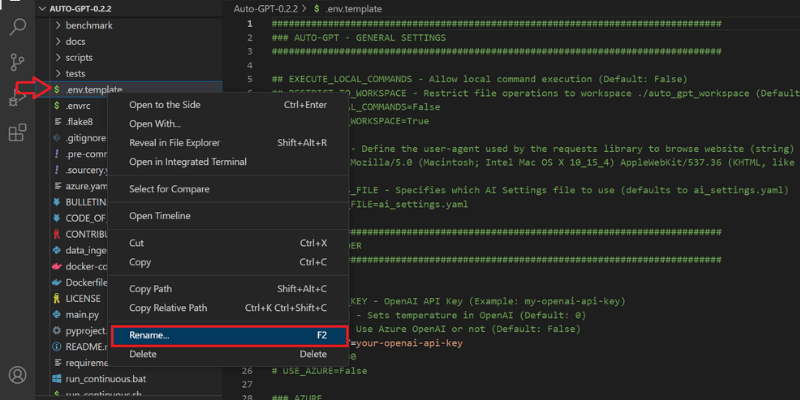Select Copy from the context menu

pos(228,262)
